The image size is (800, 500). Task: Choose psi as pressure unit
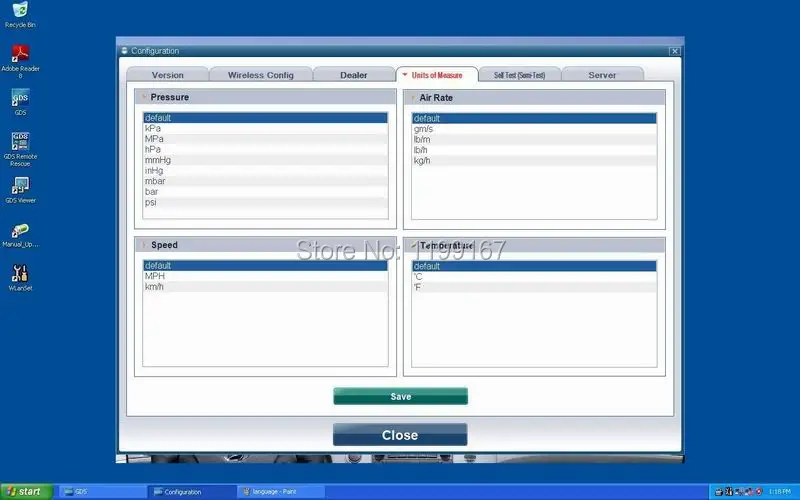[x=265, y=202]
